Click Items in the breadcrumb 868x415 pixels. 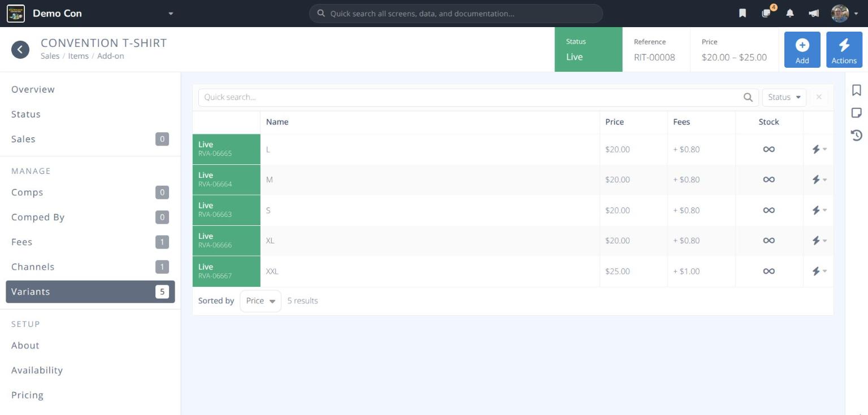click(x=78, y=56)
